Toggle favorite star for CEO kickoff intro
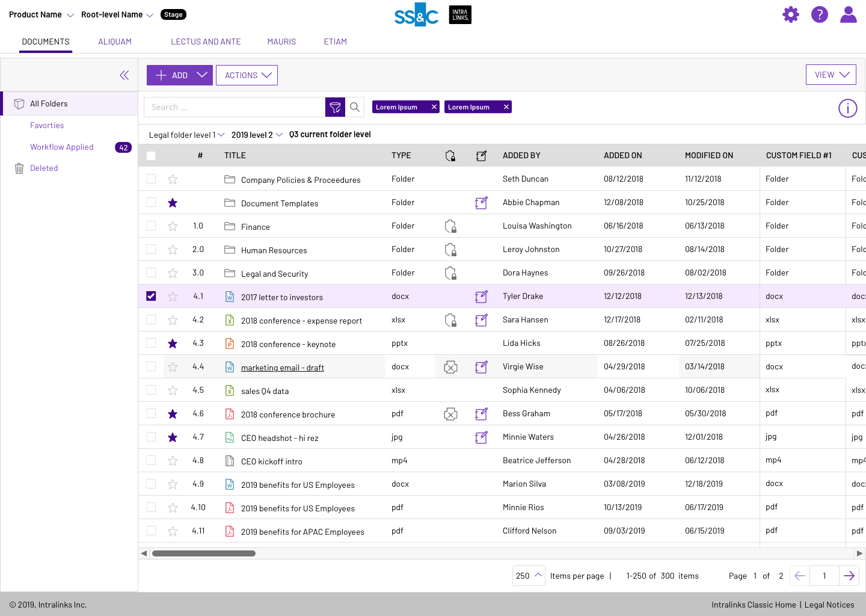 (x=173, y=461)
